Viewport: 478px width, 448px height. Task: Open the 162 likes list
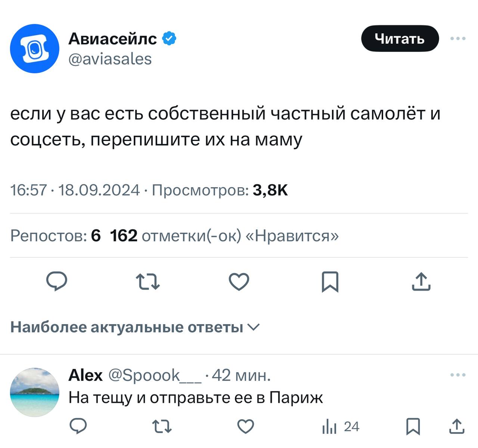point(224,236)
